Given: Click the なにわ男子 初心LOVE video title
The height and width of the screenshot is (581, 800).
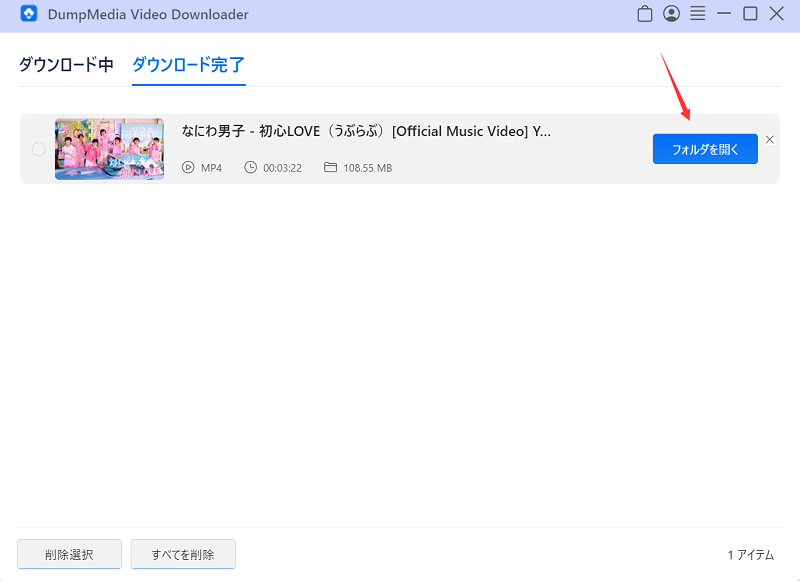Looking at the screenshot, I should click(366, 132).
